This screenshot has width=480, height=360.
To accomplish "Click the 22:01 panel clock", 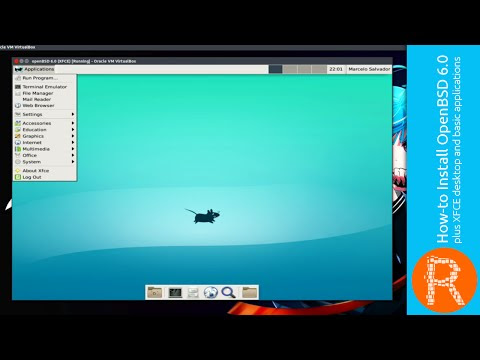I will [x=336, y=69].
